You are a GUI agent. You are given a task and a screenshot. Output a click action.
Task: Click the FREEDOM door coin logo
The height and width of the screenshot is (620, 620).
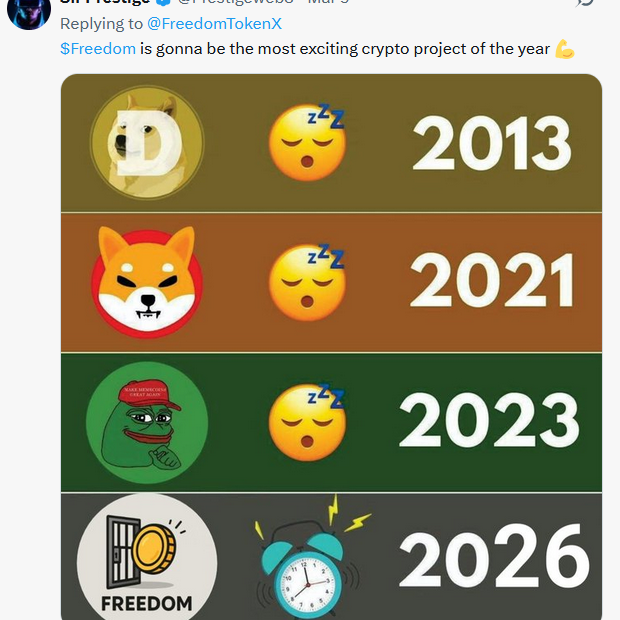(147, 558)
